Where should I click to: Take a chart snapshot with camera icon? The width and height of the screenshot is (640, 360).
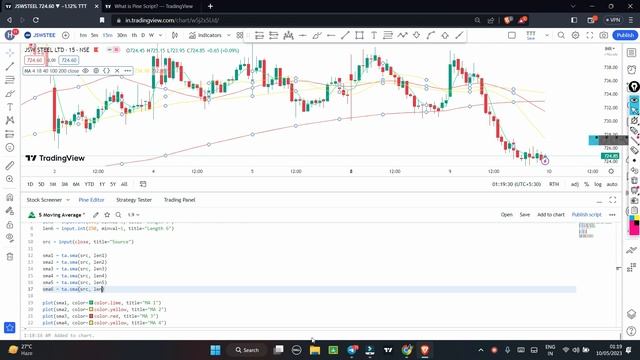tap(604, 36)
